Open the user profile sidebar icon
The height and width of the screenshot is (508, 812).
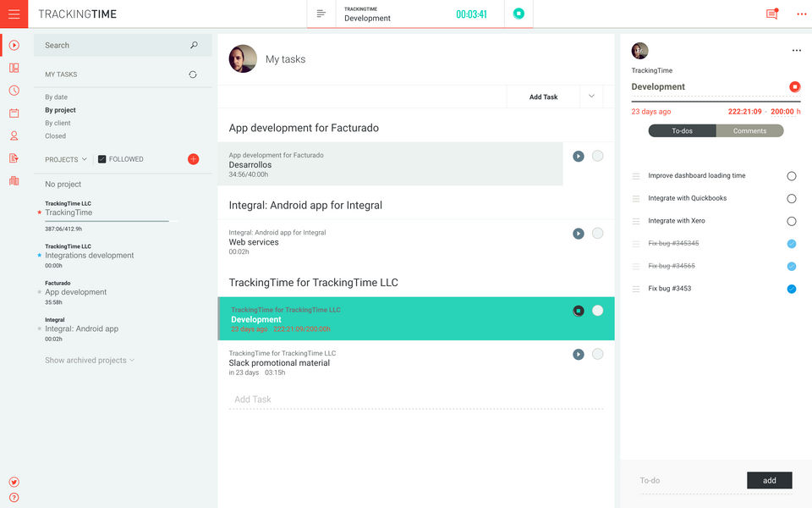pyautogui.click(x=14, y=135)
